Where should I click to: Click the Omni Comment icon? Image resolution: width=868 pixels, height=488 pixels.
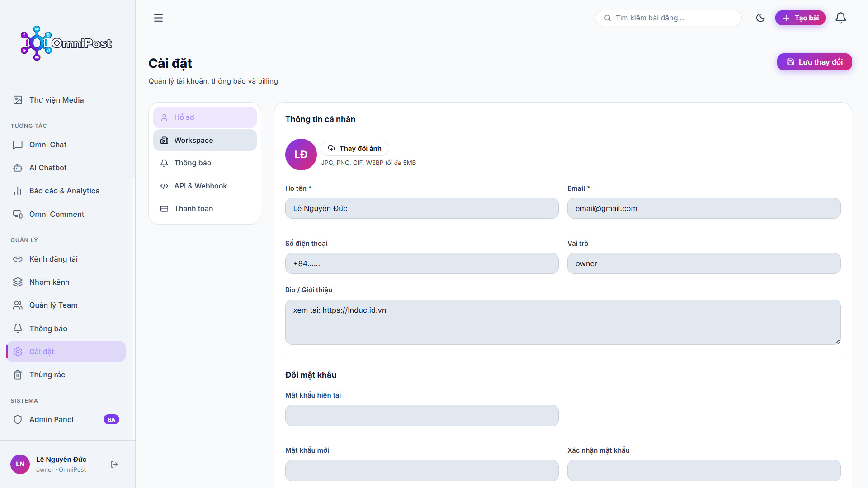(18, 215)
